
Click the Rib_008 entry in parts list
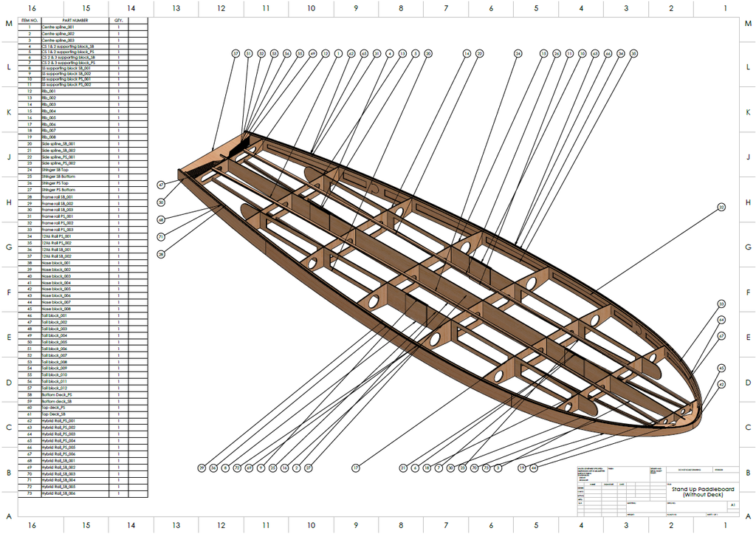coord(49,137)
